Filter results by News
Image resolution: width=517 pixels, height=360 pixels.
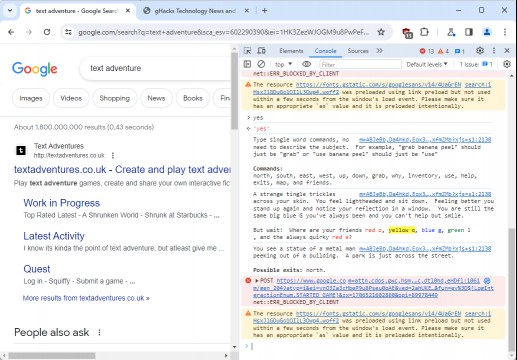tap(156, 98)
